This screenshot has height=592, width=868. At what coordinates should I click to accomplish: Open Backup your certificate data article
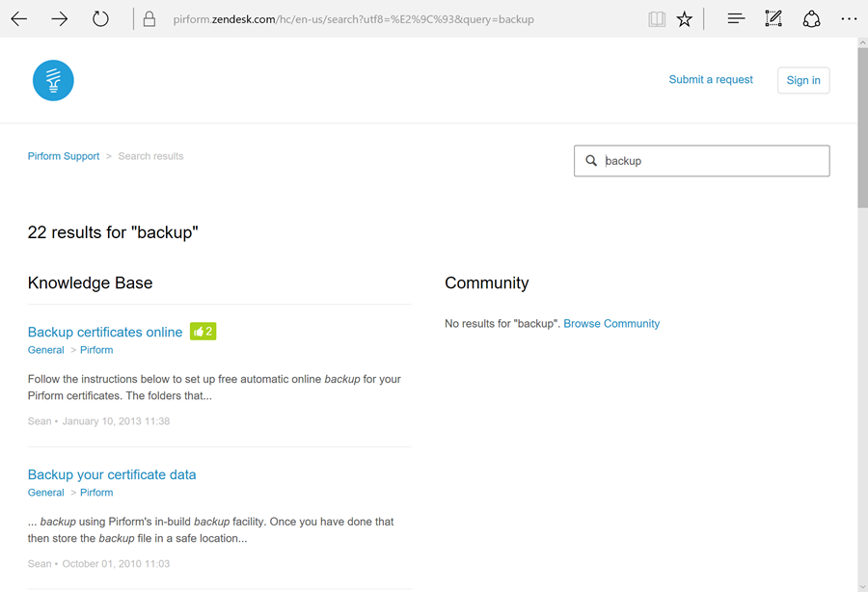[112, 474]
